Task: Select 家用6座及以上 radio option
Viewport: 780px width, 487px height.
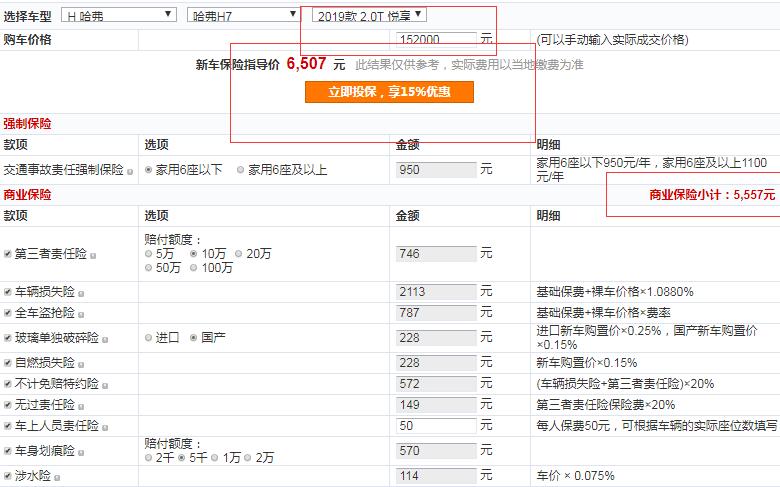Action: (240, 170)
